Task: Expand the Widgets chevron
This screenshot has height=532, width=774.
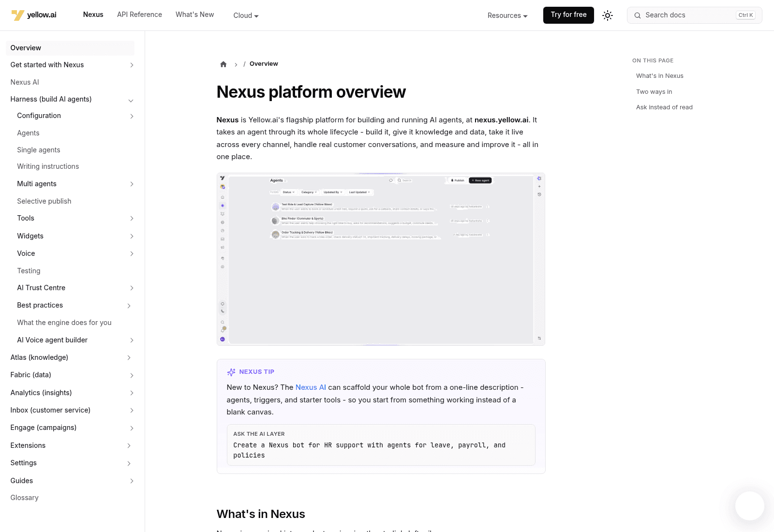Action: pyautogui.click(x=132, y=236)
